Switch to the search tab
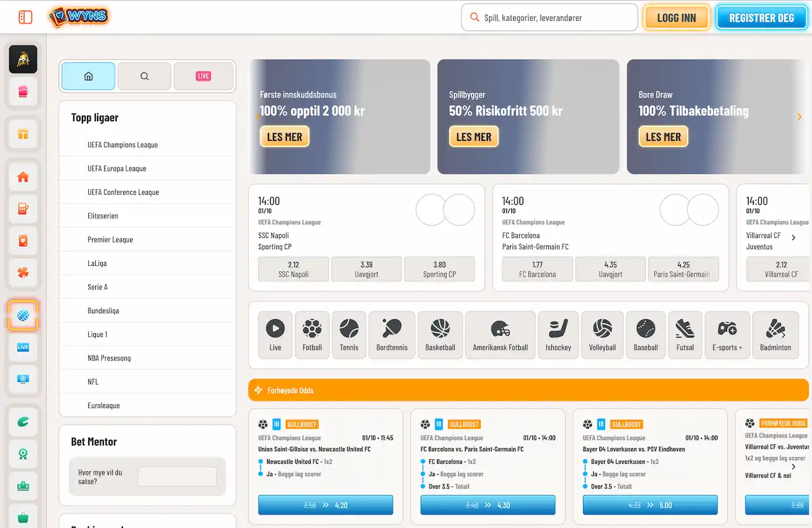This screenshot has width=812, height=528. (x=145, y=76)
